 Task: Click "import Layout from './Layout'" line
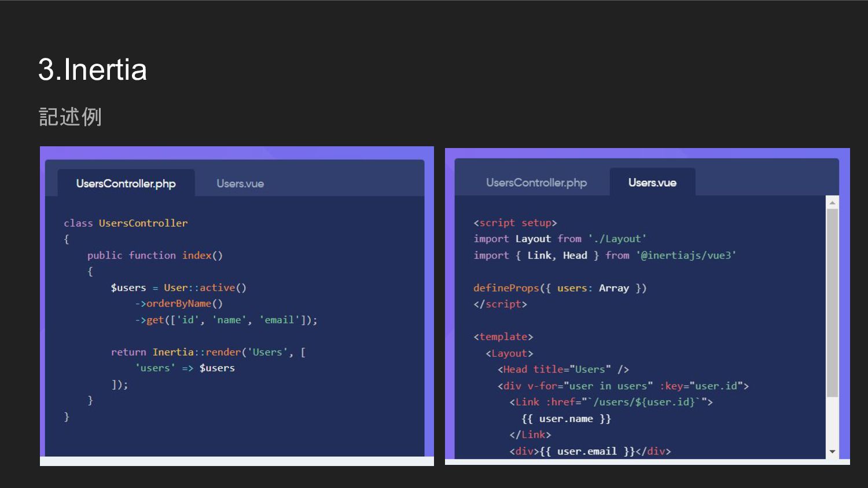coord(560,239)
